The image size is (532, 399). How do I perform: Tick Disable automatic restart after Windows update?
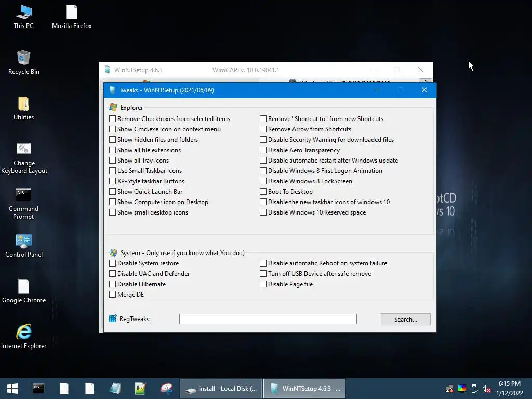click(x=263, y=161)
